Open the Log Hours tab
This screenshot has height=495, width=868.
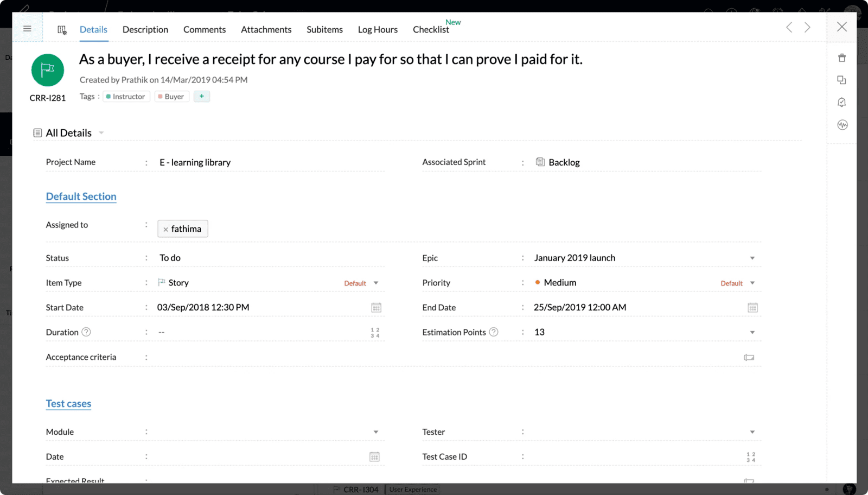tap(378, 30)
